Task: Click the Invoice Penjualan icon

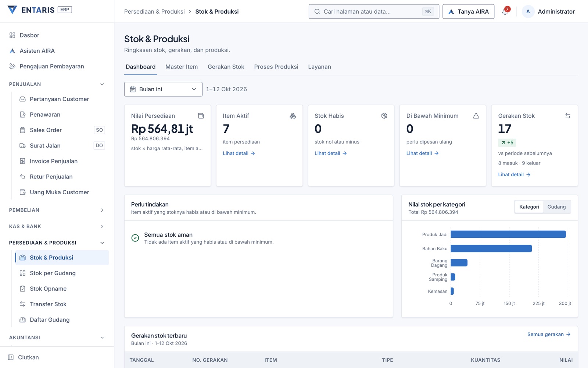Action: 22,161
